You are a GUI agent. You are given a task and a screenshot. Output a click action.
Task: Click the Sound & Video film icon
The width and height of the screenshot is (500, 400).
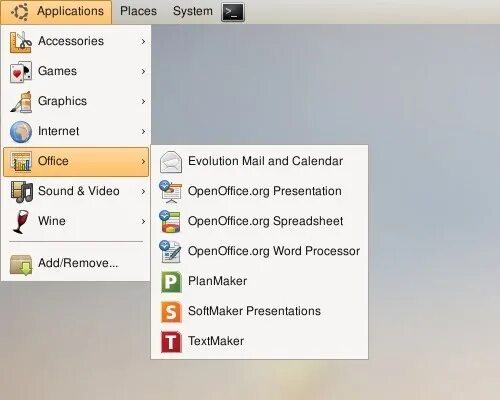click(21, 192)
